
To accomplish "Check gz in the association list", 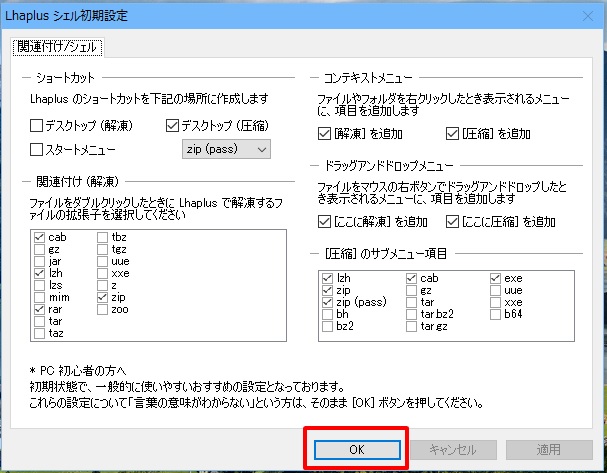I will pos(39,249).
